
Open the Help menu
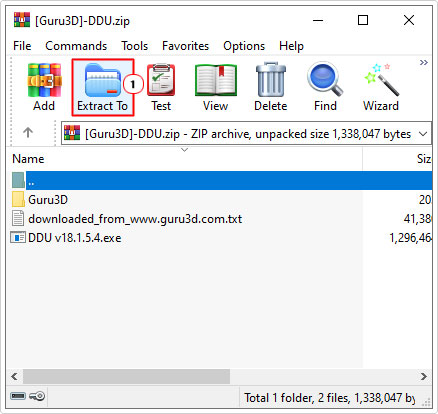pos(291,46)
